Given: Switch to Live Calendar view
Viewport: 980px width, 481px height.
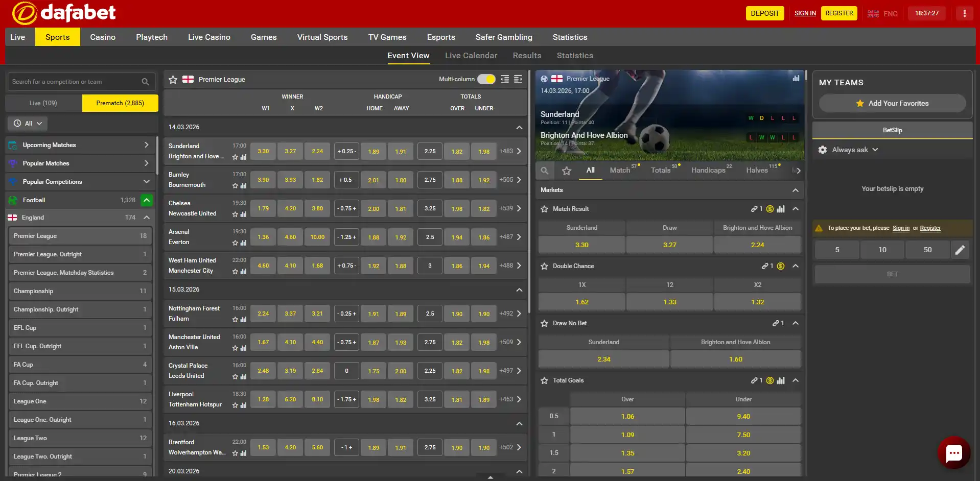Looking at the screenshot, I should [471, 56].
